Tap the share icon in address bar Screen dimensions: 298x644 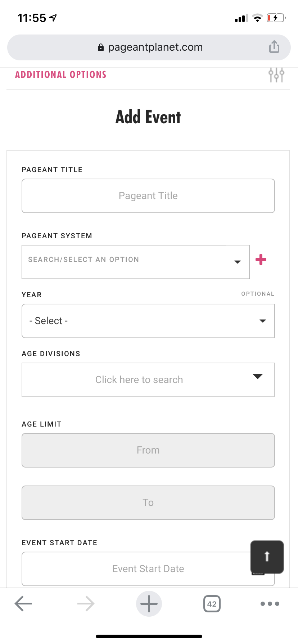(x=274, y=47)
